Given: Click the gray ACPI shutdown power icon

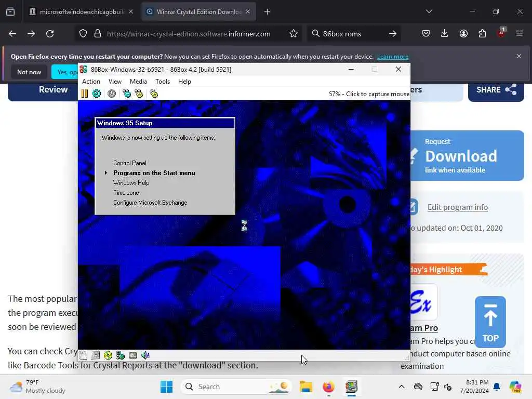Looking at the screenshot, I should tap(112, 94).
